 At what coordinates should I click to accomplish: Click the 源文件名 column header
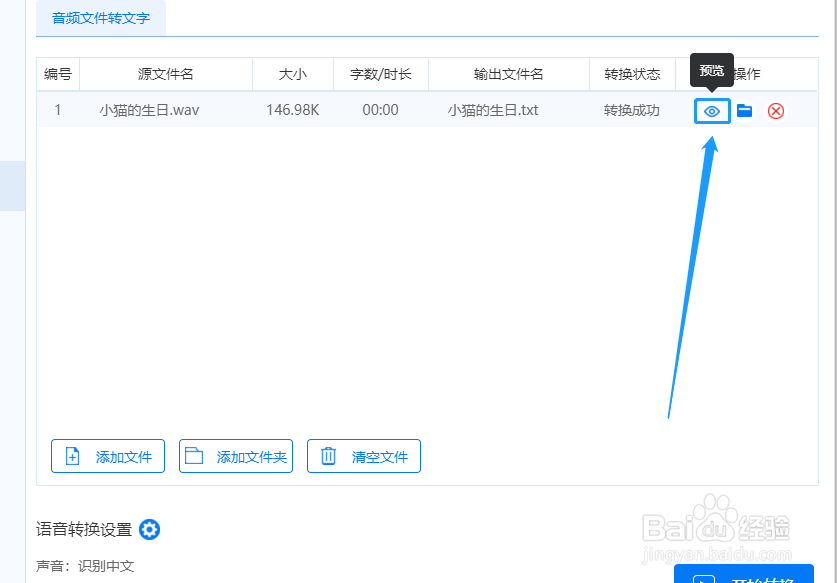coord(166,73)
